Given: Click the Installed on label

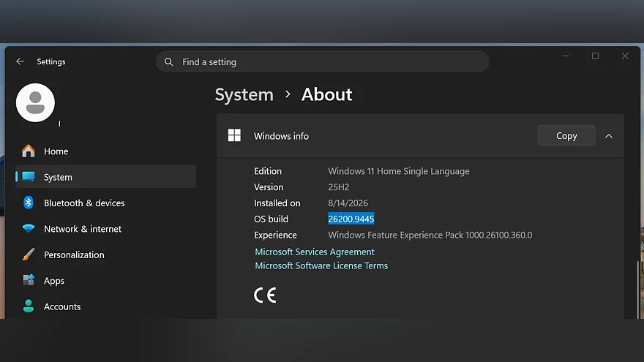Looking at the screenshot, I should click(x=277, y=203).
